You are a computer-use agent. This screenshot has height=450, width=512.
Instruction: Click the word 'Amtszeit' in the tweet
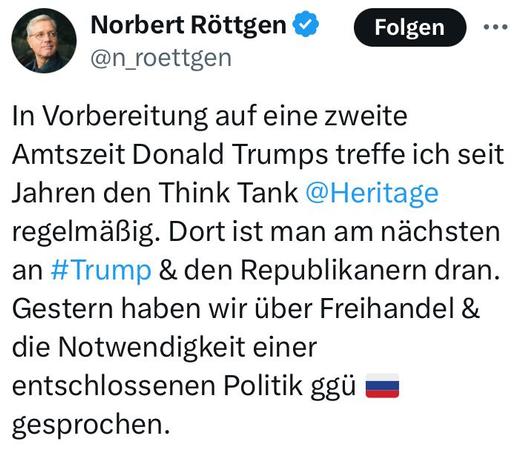[x=69, y=155]
